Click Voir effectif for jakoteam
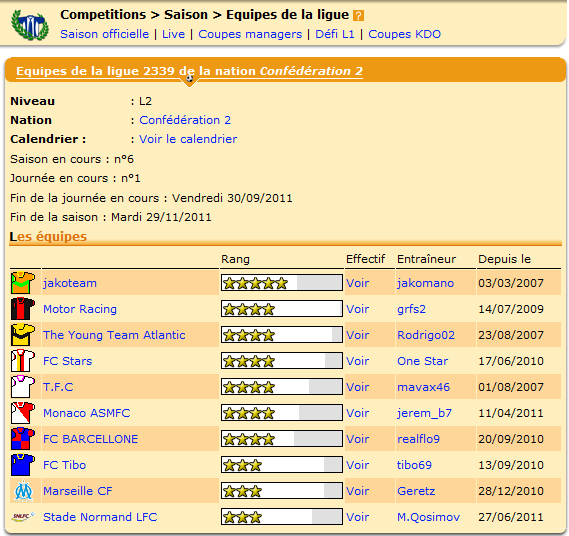Screen dimensions: 569x536 357,283
